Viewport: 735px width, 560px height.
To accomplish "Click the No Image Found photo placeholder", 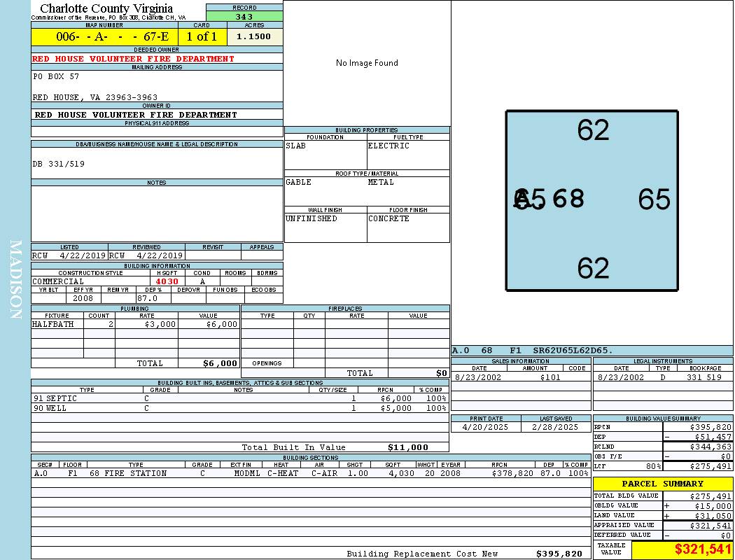I will pyautogui.click(x=367, y=63).
